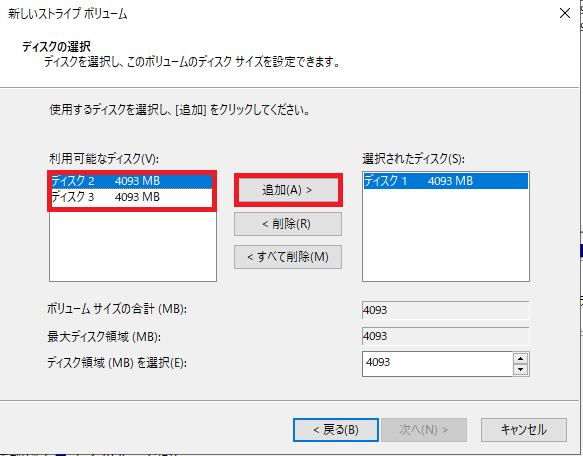Decrease disk space with down spinner arrow

click(x=521, y=369)
